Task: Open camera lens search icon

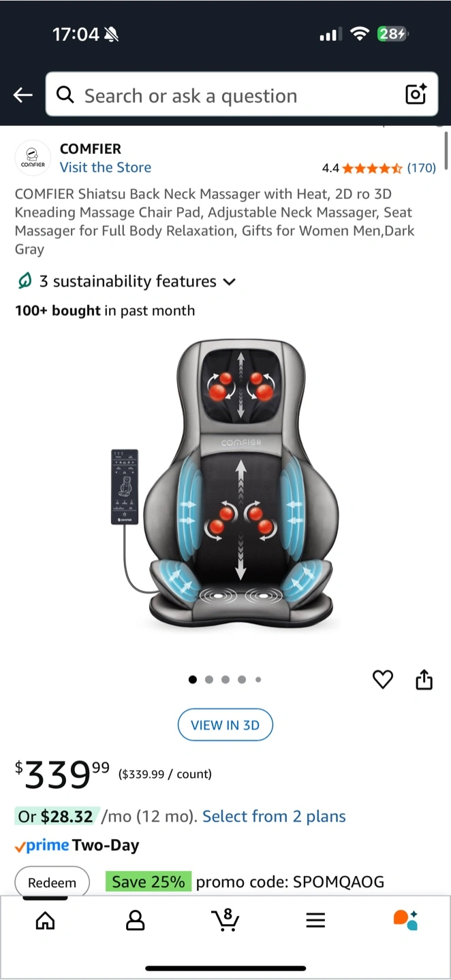Action: (x=416, y=95)
